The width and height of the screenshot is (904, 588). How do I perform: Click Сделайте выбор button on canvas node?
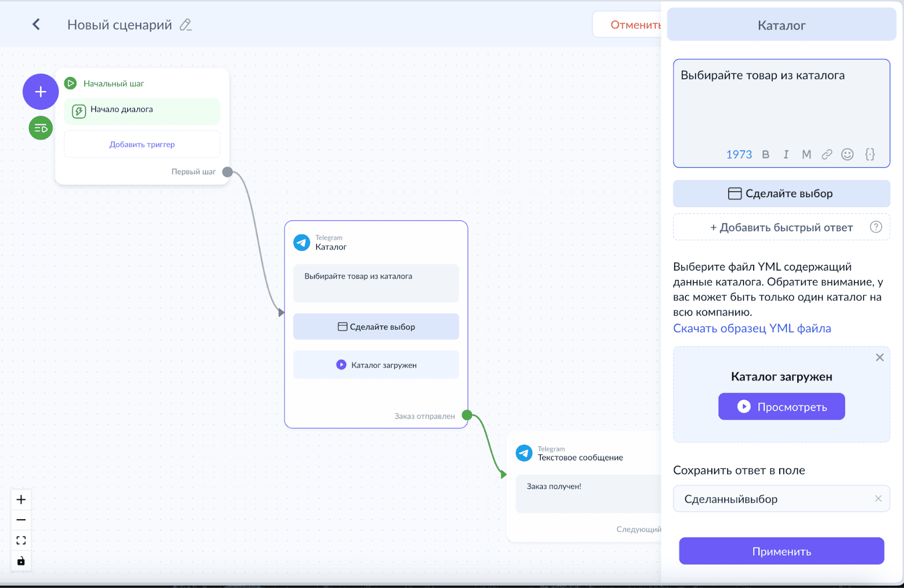pos(376,326)
